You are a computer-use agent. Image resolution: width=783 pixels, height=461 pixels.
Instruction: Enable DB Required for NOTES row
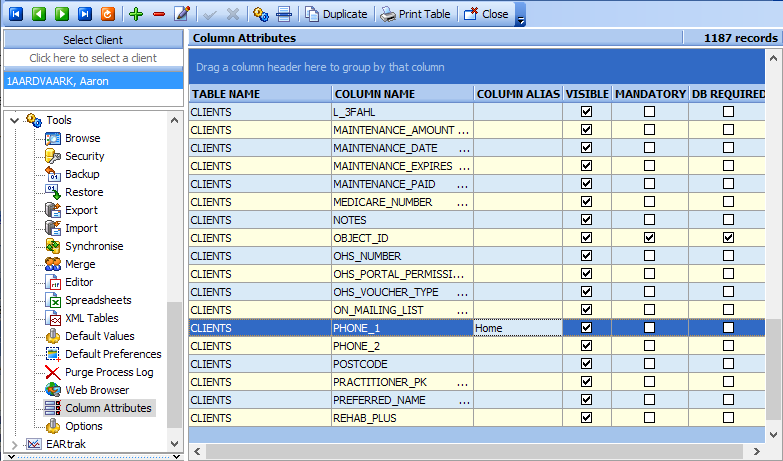point(728,219)
